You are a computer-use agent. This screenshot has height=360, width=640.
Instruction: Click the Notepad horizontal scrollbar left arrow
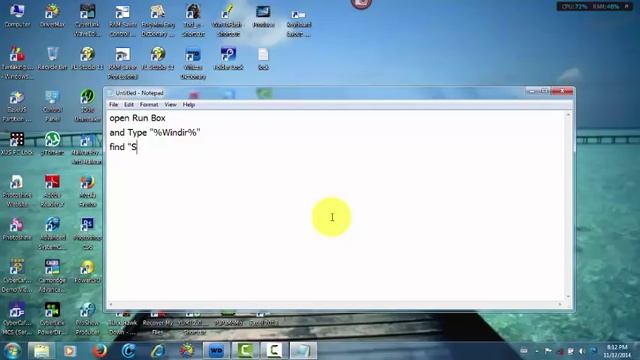point(111,304)
